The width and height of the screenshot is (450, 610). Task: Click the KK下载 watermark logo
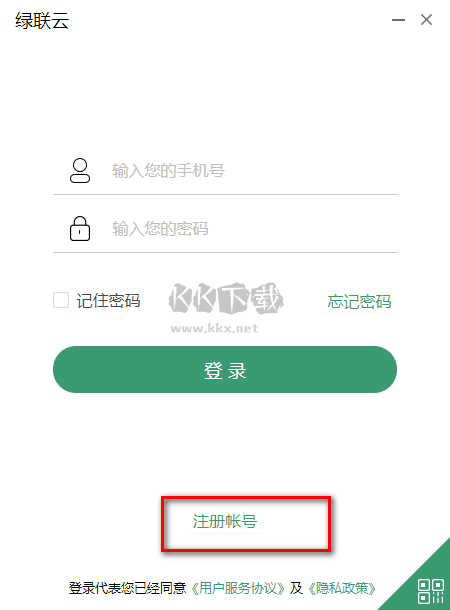point(226,299)
